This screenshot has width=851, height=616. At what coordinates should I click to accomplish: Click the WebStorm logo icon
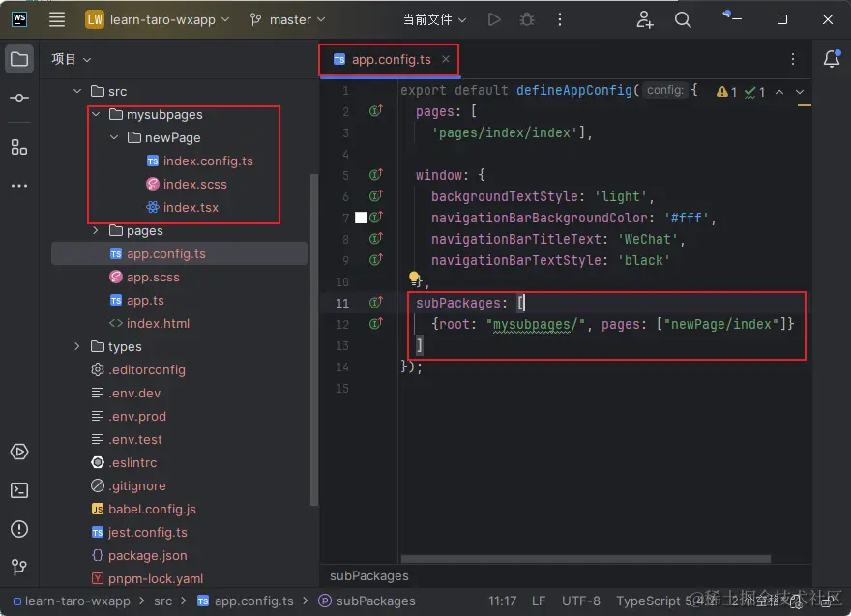pyautogui.click(x=19, y=19)
